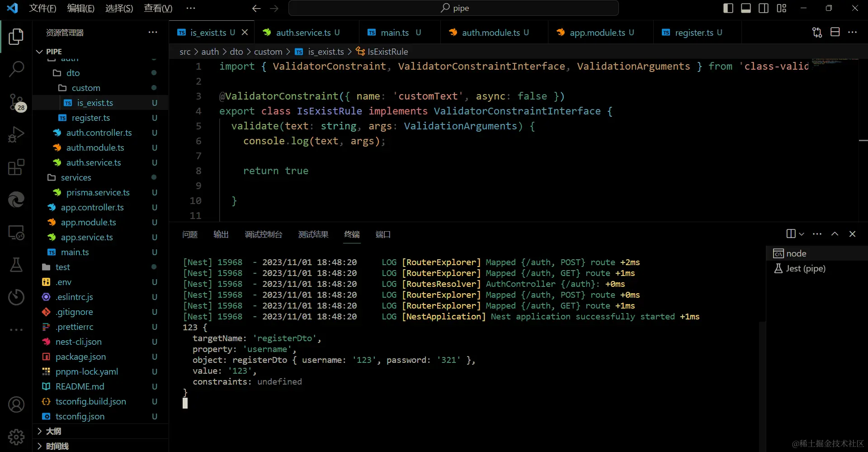Image resolution: width=868 pixels, height=452 pixels.
Task: Open the 选择(S) menu
Action: [119, 8]
